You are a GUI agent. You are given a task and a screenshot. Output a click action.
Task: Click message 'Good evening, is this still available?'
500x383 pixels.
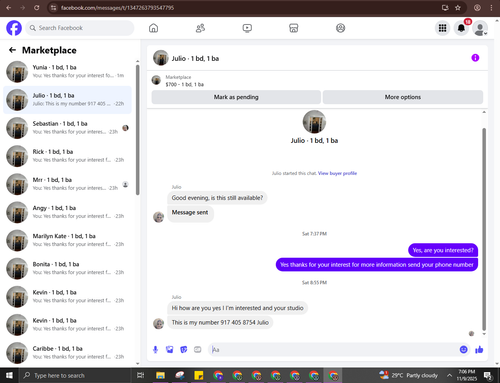point(217,198)
